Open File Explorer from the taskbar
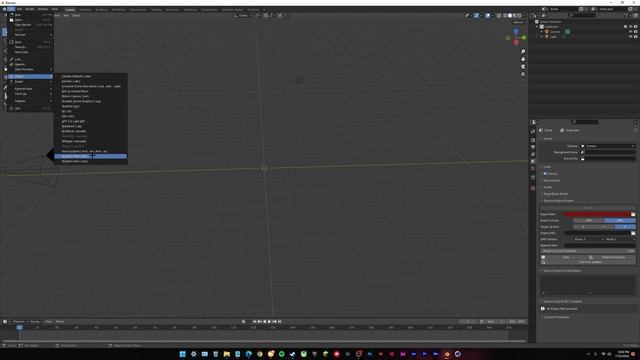Screen dimensions: 640x360 (227, 354)
